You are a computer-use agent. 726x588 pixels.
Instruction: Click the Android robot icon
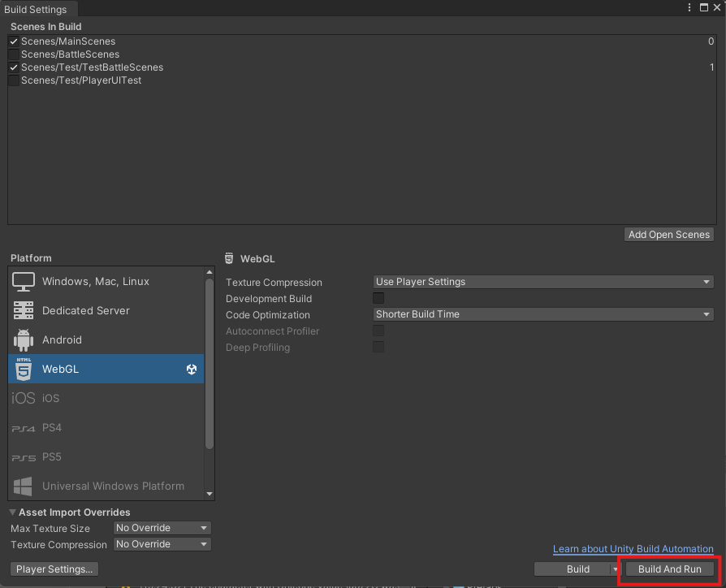click(24, 339)
